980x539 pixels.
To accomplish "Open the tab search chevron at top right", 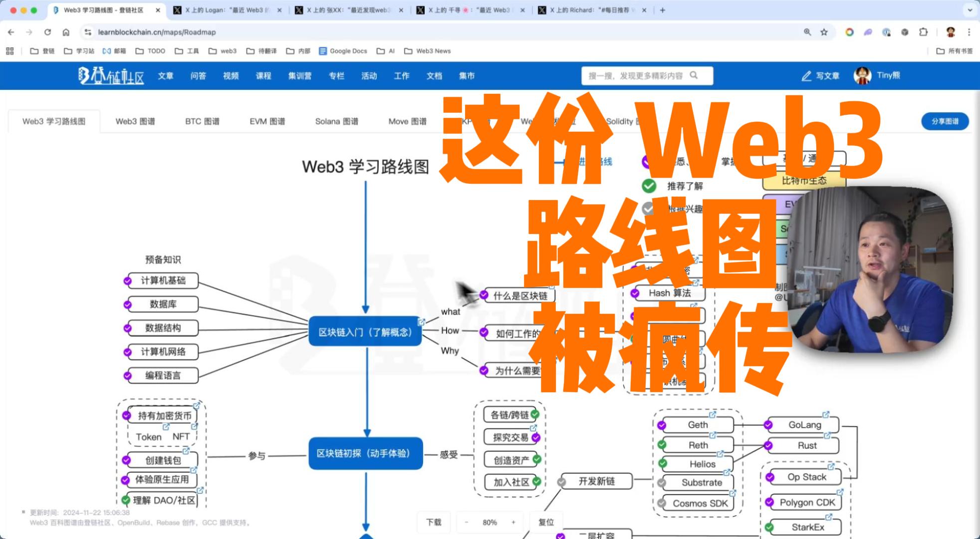I will click(x=969, y=9).
